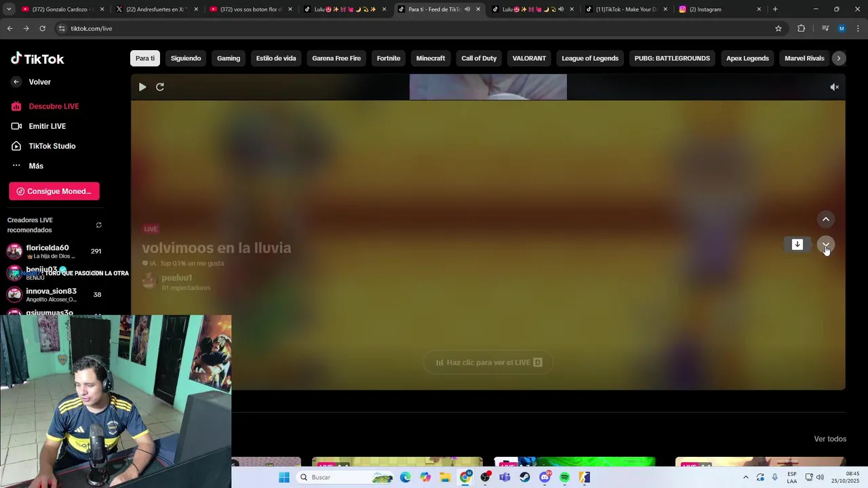Select the Gaming category tab
This screenshot has width=868, height=488.
[x=229, y=58]
